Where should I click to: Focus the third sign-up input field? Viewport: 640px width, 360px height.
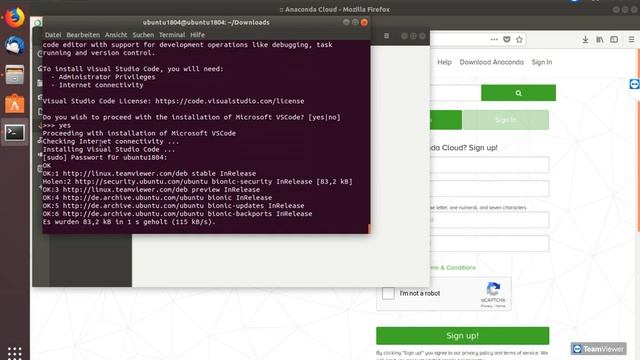click(x=489, y=220)
